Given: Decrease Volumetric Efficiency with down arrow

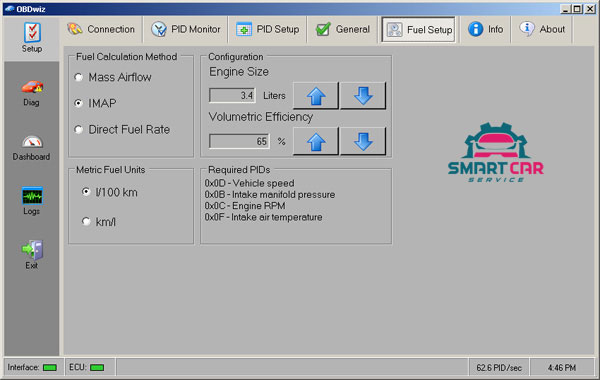Looking at the screenshot, I should [x=363, y=142].
